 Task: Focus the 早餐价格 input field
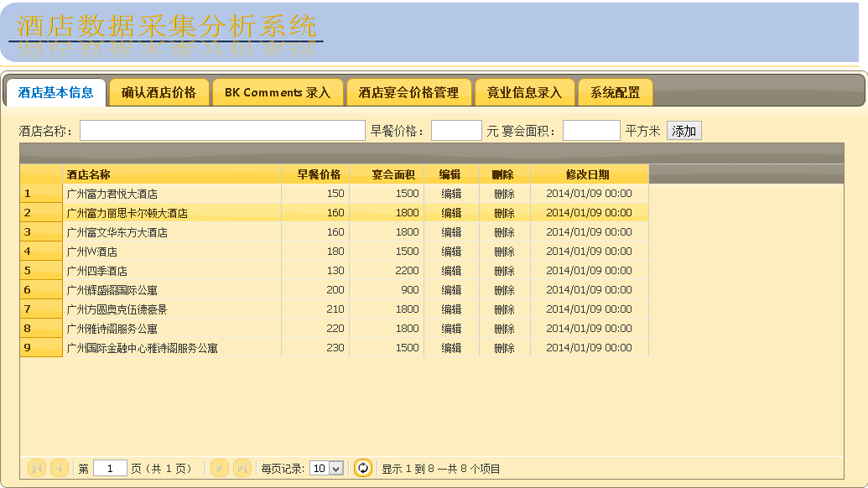[456, 131]
